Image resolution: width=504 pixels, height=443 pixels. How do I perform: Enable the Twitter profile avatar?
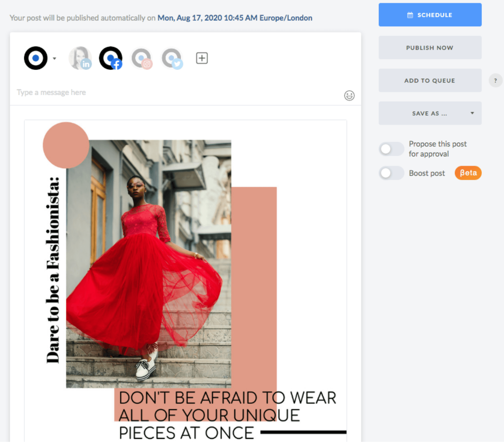pyautogui.click(x=172, y=58)
